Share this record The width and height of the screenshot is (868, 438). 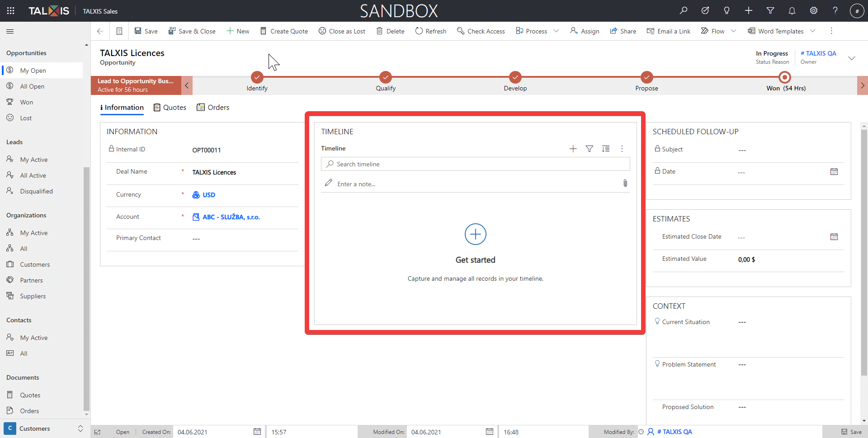coord(623,31)
